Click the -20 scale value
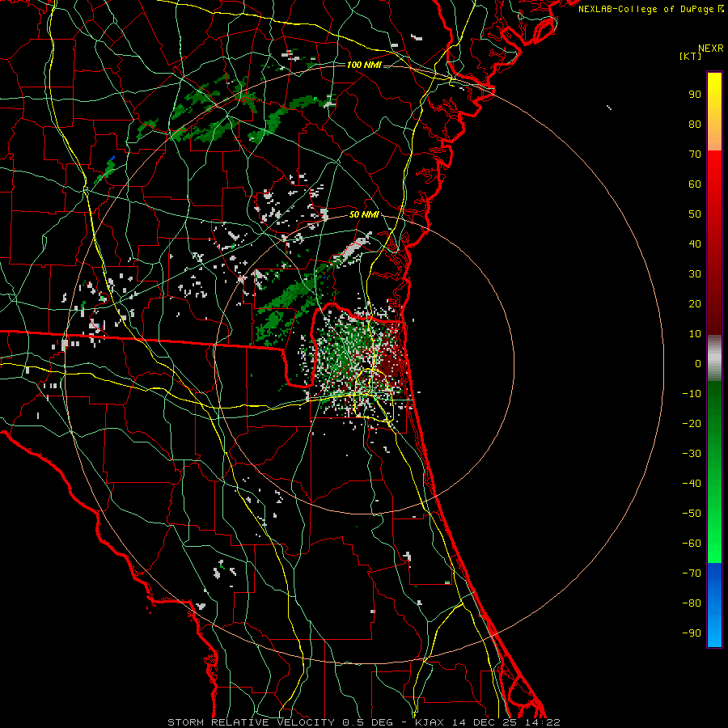This screenshot has width=728, height=728. click(x=692, y=424)
